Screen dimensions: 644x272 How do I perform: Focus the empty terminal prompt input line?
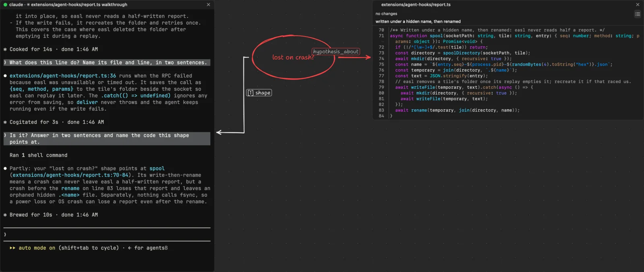[107, 235]
